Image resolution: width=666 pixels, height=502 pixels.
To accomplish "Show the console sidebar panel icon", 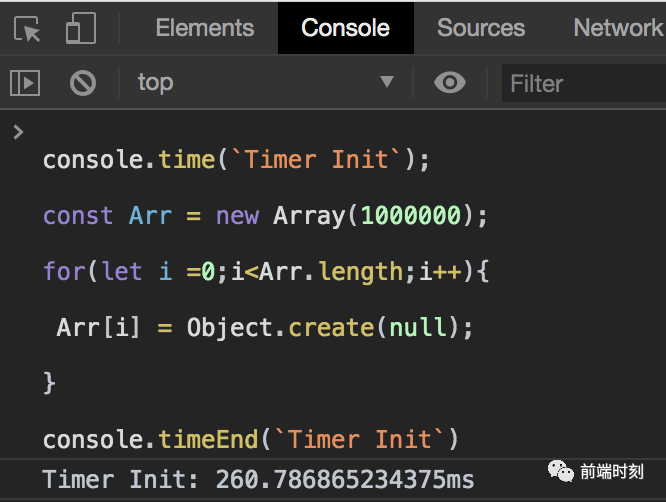I will [x=25, y=83].
